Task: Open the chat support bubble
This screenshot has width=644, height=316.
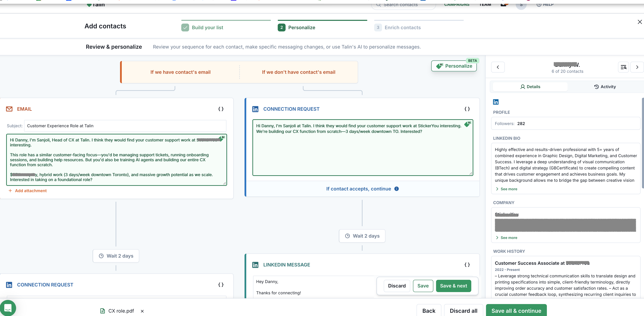Action: tap(8, 308)
